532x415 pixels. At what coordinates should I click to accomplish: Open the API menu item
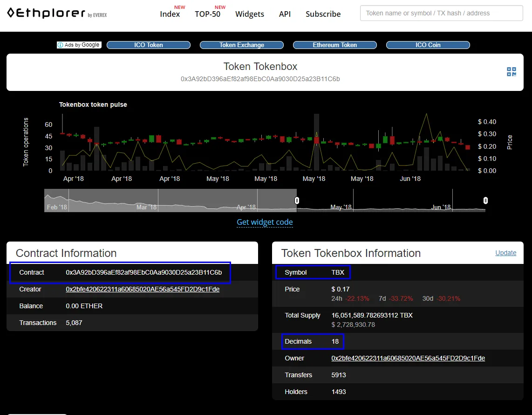pos(285,14)
